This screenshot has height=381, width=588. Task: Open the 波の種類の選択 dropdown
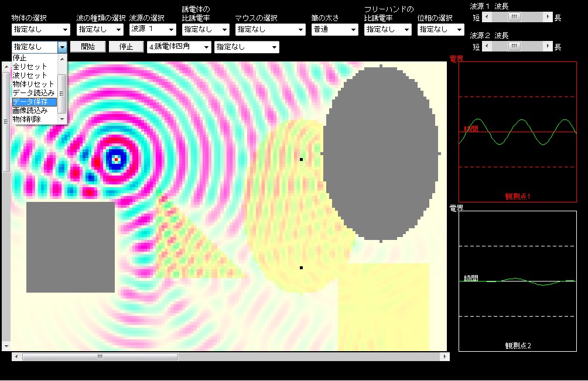coord(100,29)
